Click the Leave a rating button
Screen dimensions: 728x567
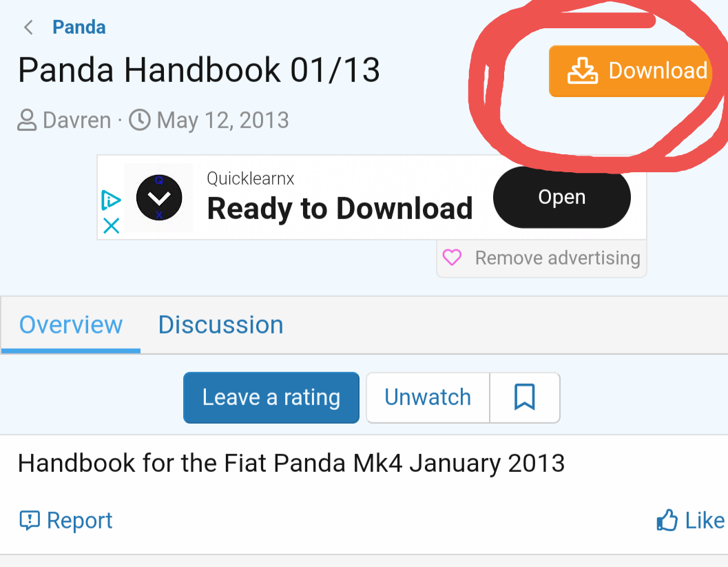tap(271, 398)
